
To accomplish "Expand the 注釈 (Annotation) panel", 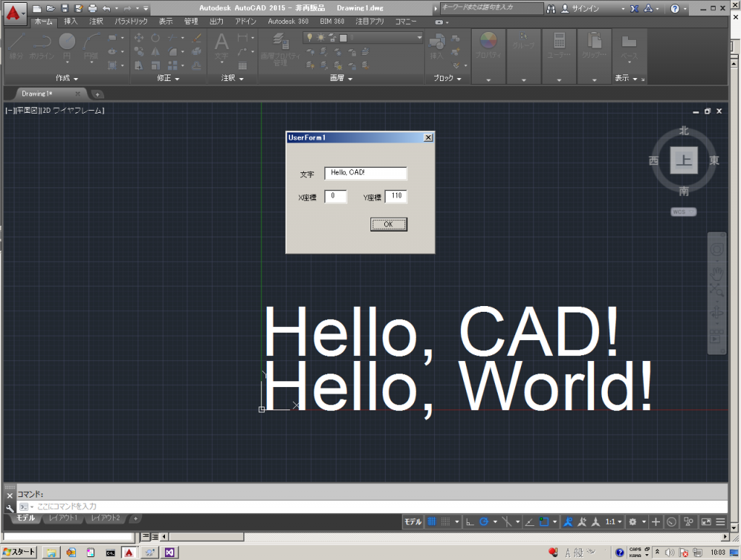I will [x=232, y=78].
